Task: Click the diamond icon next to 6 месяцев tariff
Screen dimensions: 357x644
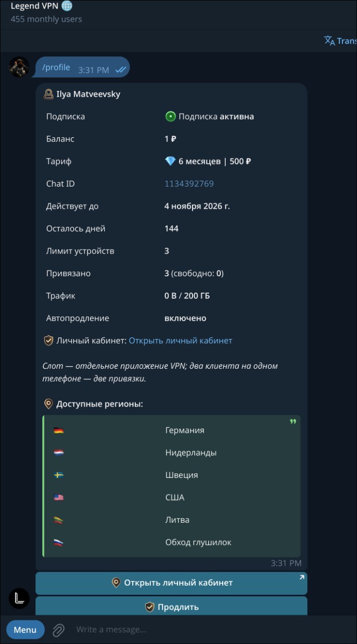Action: (170, 161)
